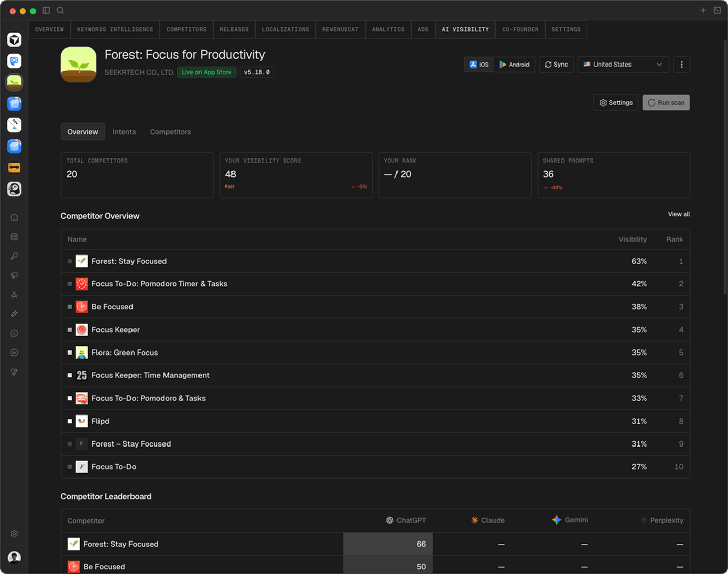Click the Shared Prompts value 36
The height and width of the screenshot is (574, 728).
pyautogui.click(x=548, y=174)
